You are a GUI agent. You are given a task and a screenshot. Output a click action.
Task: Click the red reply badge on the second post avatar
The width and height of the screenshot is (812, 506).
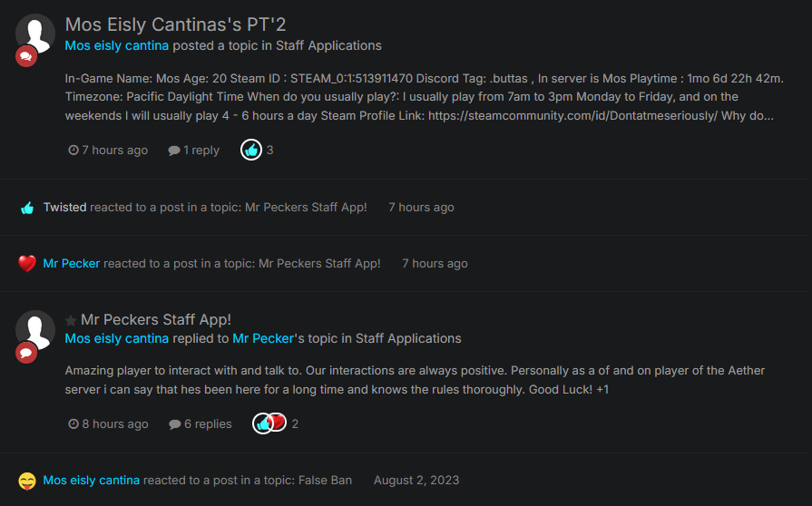click(26, 352)
